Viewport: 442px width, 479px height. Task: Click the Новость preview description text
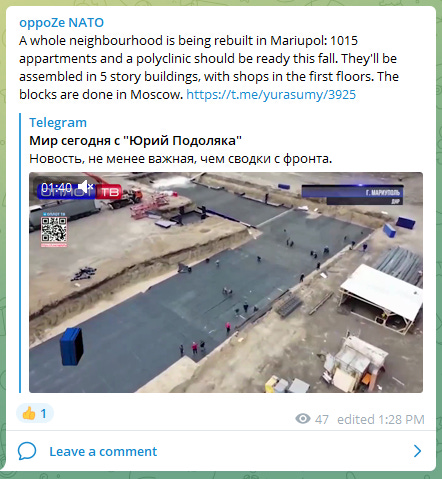coord(181,159)
